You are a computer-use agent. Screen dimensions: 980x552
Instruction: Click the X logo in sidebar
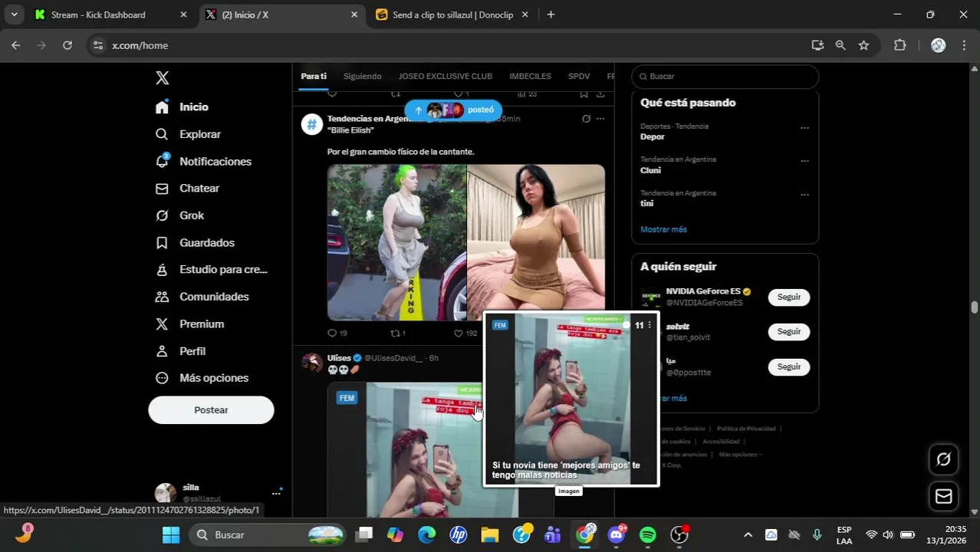(x=162, y=77)
